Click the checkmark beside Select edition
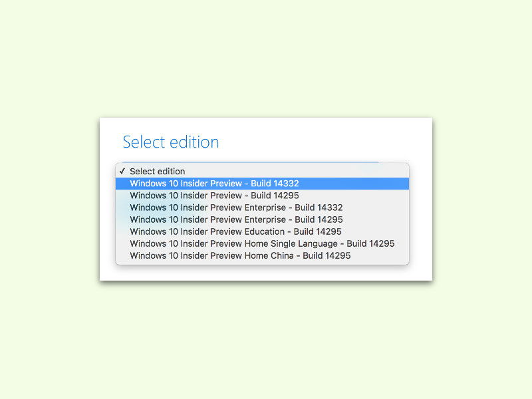 122,172
